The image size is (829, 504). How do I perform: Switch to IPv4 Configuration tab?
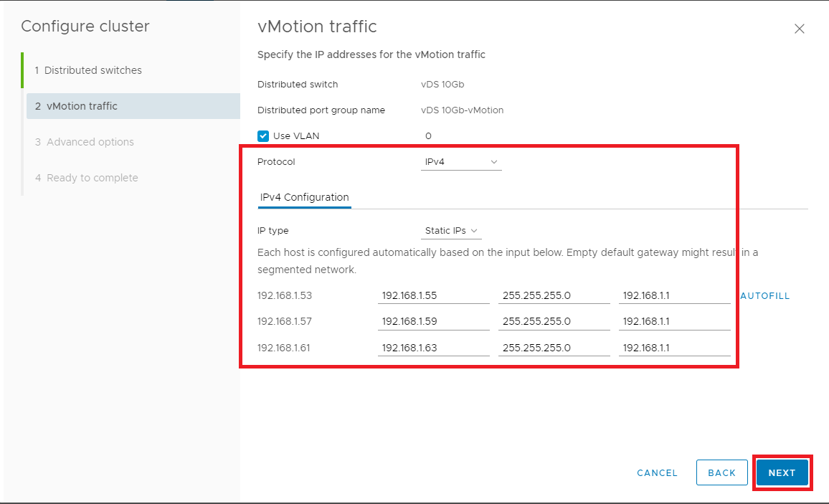pyautogui.click(x=304, y=197)
